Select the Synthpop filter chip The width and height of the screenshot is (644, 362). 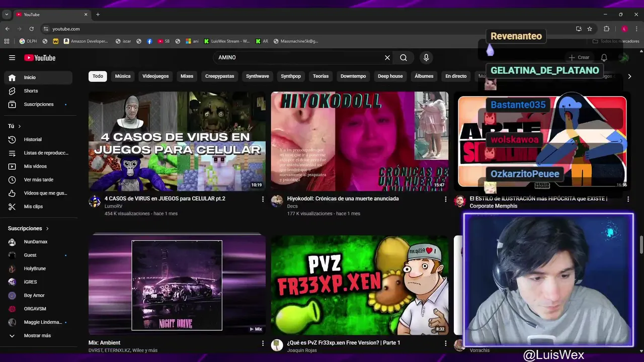point(291,76)
